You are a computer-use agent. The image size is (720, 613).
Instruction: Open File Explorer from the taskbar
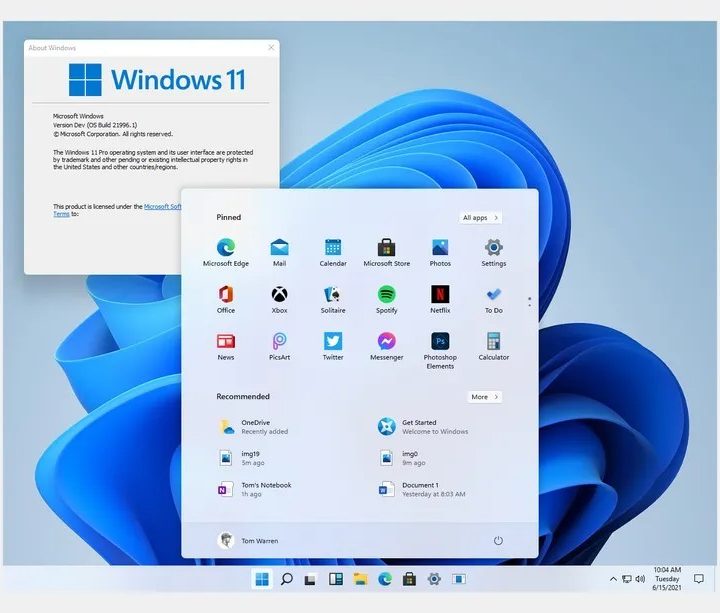pos(360,579)
